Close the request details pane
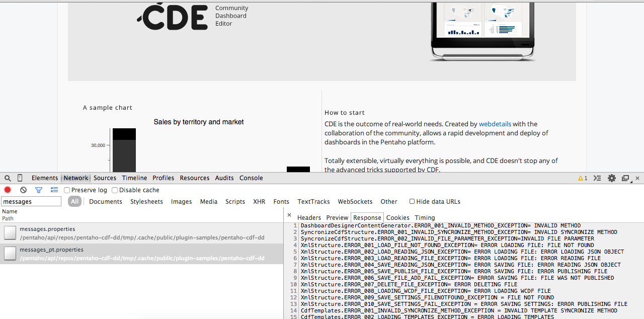 [x=289, y=215]
